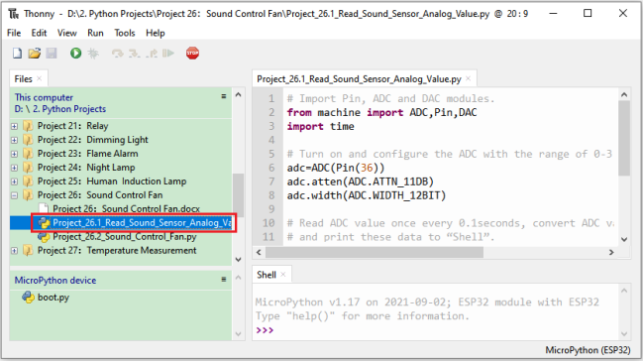Click code line import time
644x362 pixels.
click(320, 126)
